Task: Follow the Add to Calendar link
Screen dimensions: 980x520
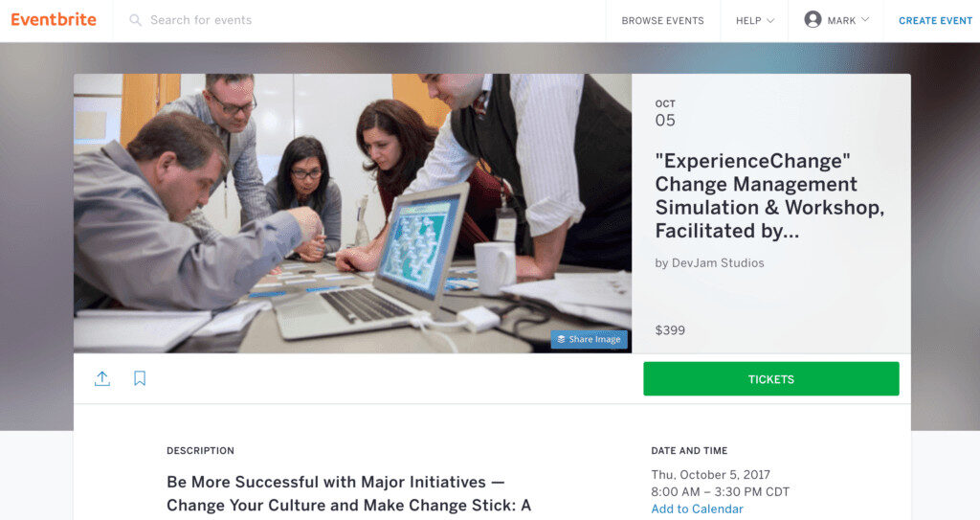Action: [x=697, y=509]
